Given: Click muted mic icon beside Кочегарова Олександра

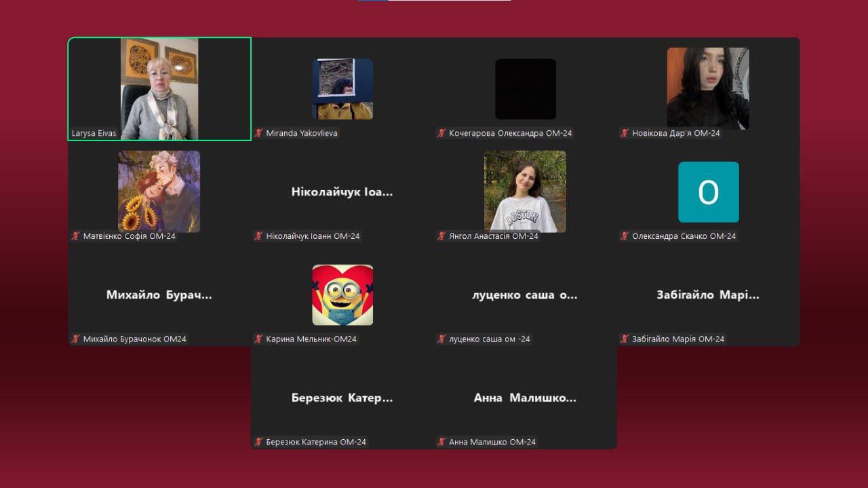Looking at the screenshot, I should pos(441,133).
